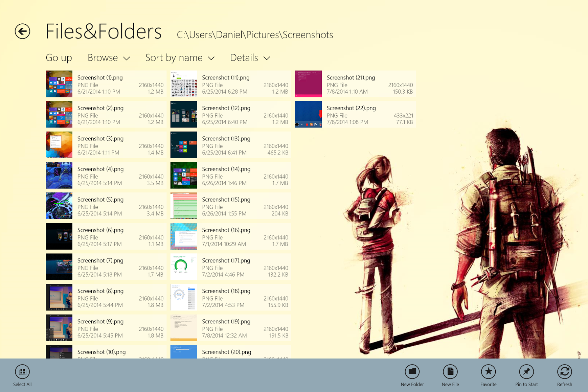Expand the Sort by name dropdown
The image size is (588, 392).
180,58
